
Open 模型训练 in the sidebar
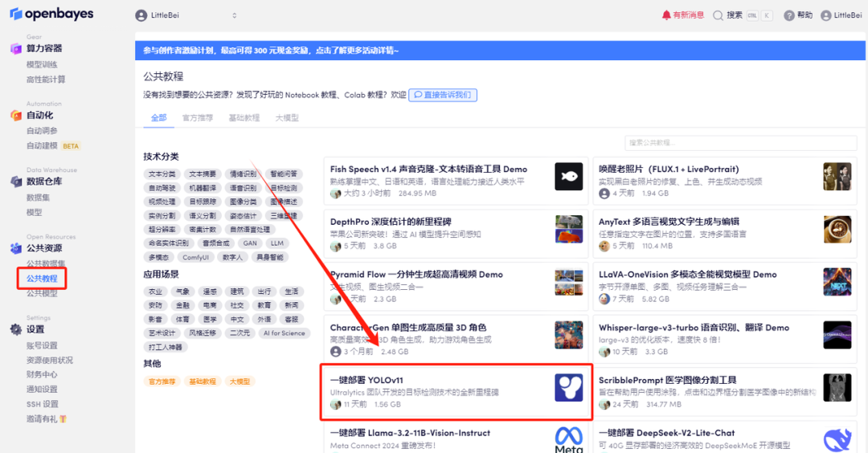[x=42, y=65]
